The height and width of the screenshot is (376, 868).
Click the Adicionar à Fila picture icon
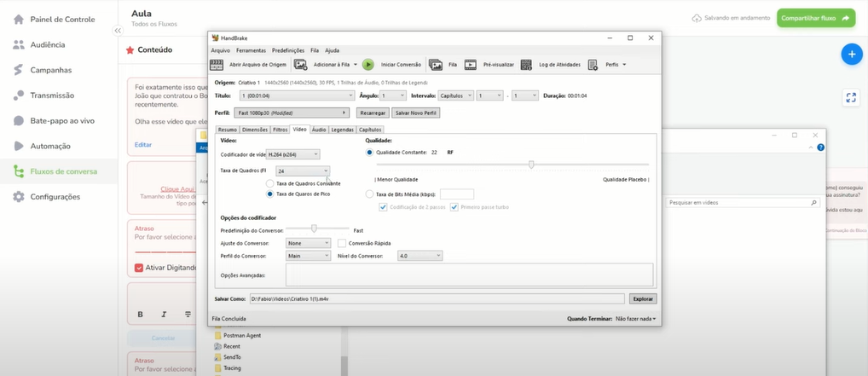coord(301,65)
